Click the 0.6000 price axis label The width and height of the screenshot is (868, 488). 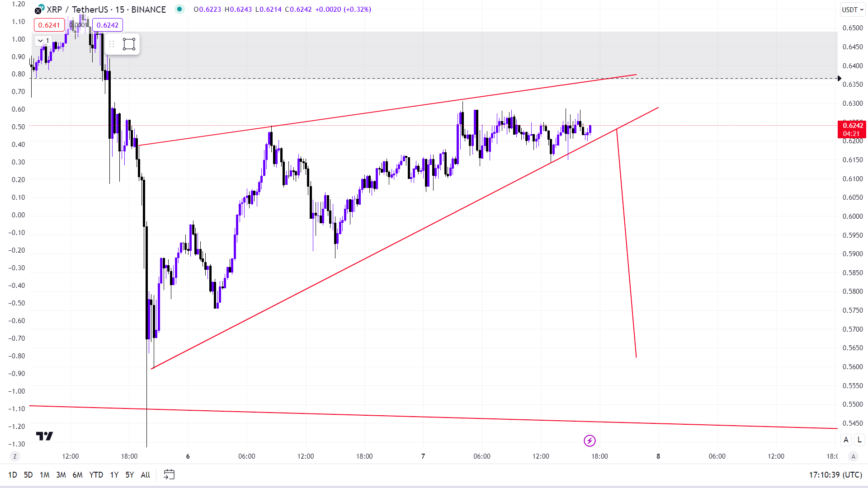click(x=853, y=216)
